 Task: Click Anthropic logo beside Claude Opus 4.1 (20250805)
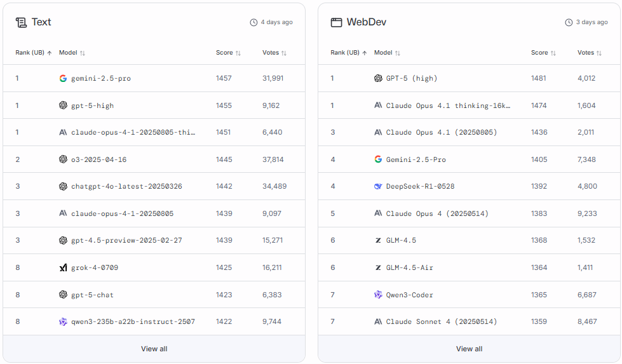378,132
